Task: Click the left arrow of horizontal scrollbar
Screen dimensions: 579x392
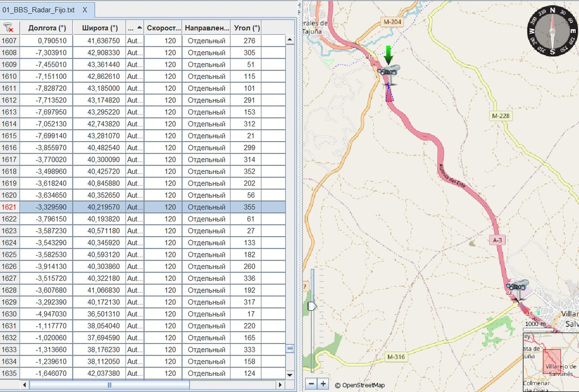Action: 25,385
